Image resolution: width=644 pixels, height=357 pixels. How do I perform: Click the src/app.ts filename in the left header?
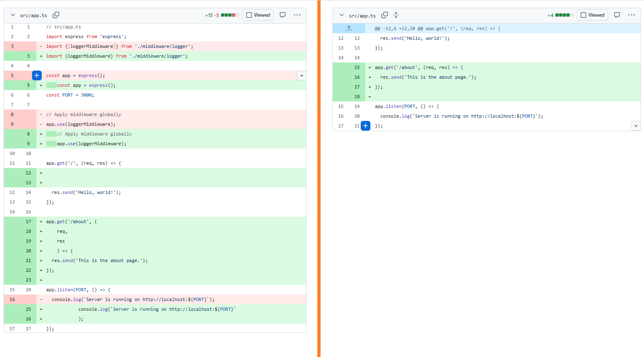tap(34, 15)
